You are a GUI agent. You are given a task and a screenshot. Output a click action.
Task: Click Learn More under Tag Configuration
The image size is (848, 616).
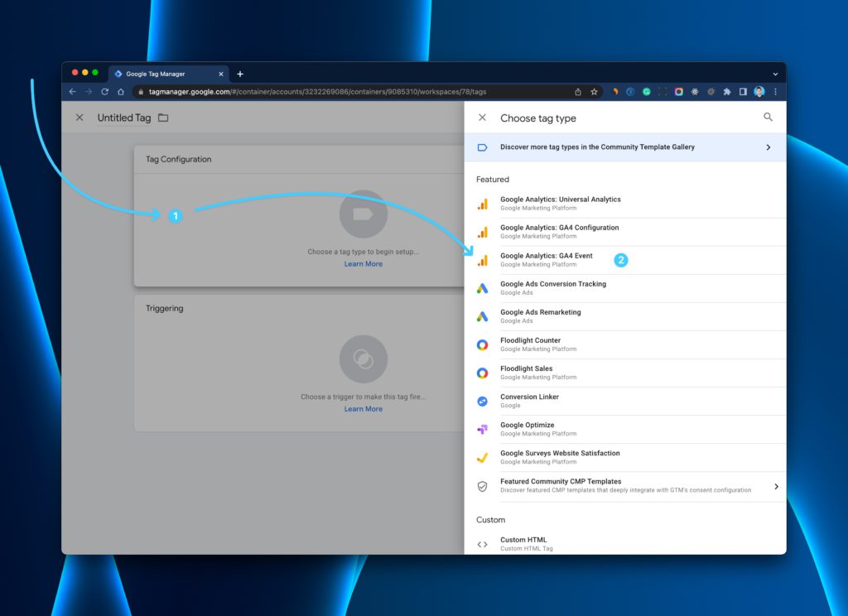(364, 264)
